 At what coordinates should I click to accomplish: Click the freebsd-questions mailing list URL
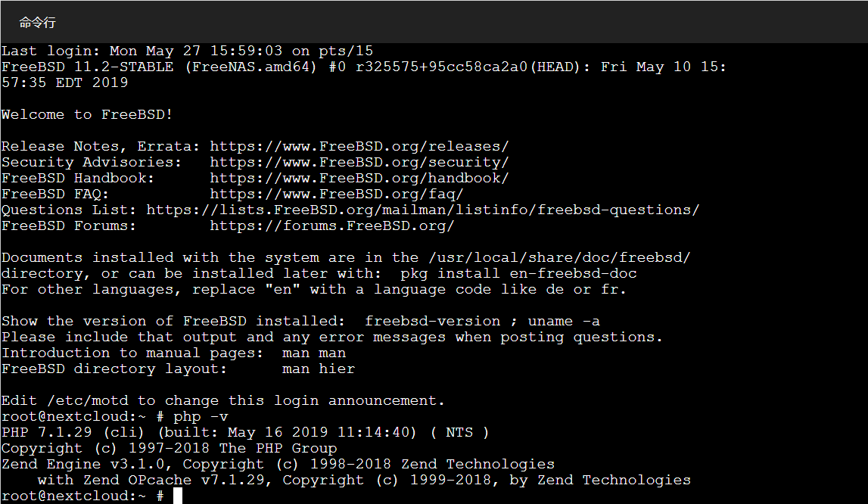click(x=423, y=210)
